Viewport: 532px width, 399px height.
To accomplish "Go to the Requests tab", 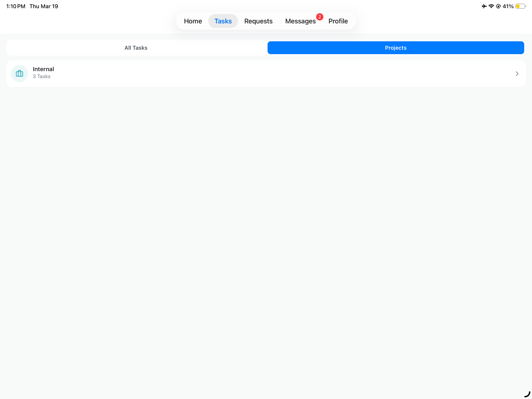I will pos(258,21).
